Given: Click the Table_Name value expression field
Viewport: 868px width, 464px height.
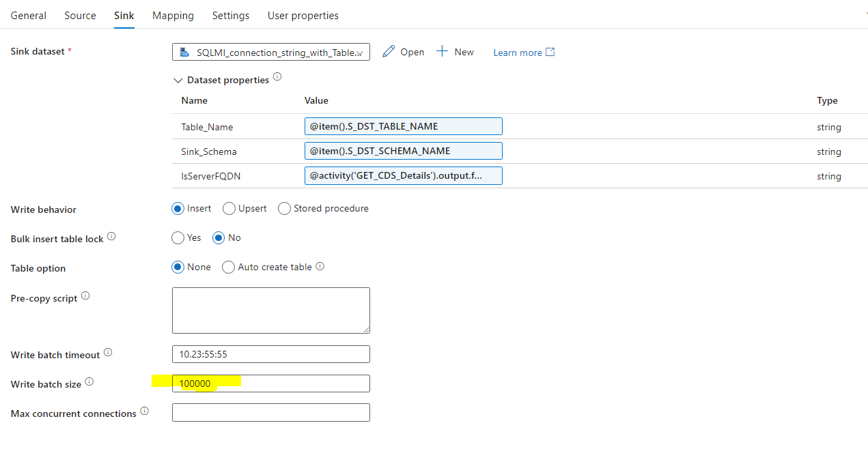Looking at the screenshot, I should 403,126.
